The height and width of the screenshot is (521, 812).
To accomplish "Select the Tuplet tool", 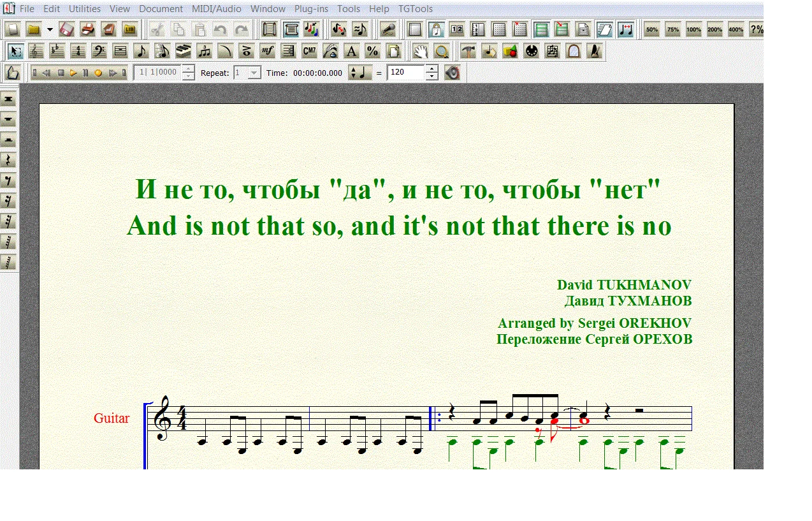I will 204,51.
